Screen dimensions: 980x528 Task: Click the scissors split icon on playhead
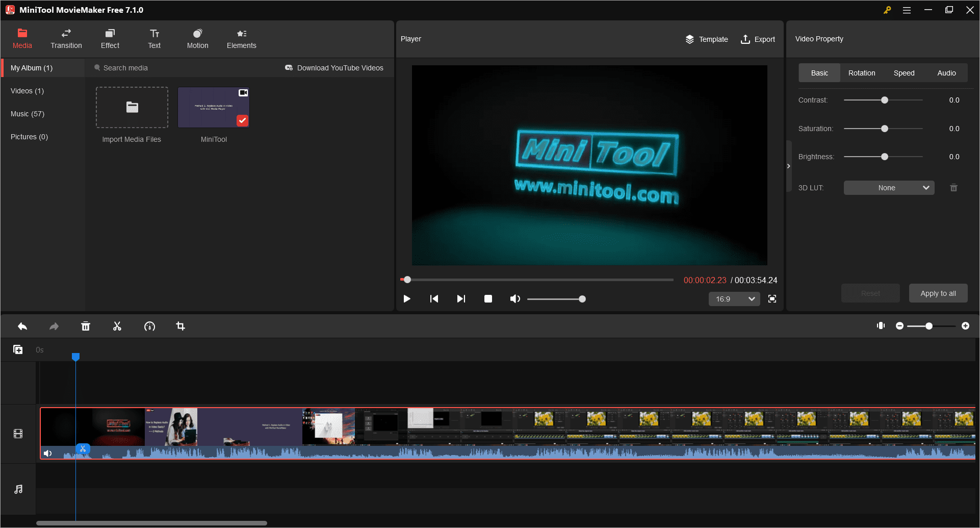click(x=83, y=449)
